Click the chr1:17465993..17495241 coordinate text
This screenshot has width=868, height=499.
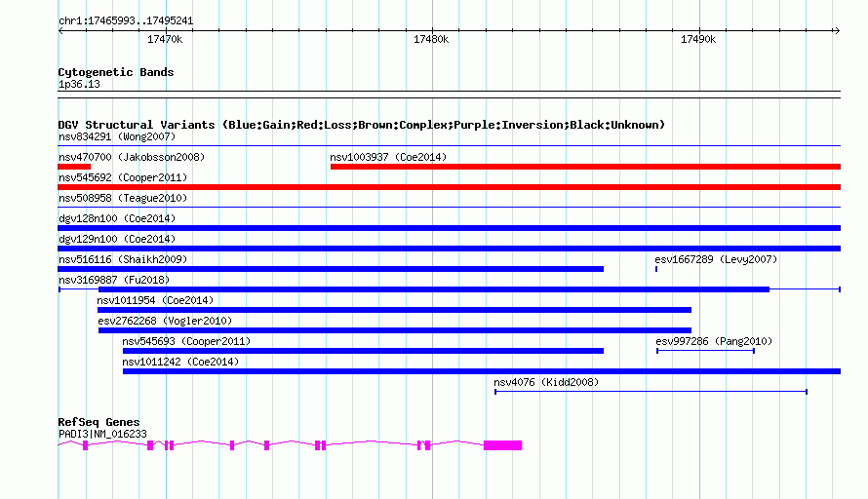pos(126,21)
